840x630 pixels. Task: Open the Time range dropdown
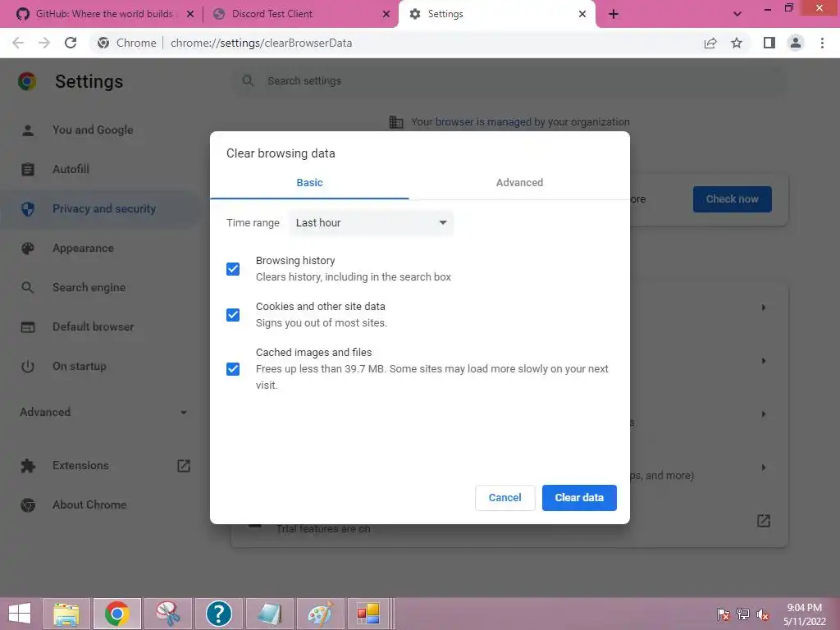[371, 223]
